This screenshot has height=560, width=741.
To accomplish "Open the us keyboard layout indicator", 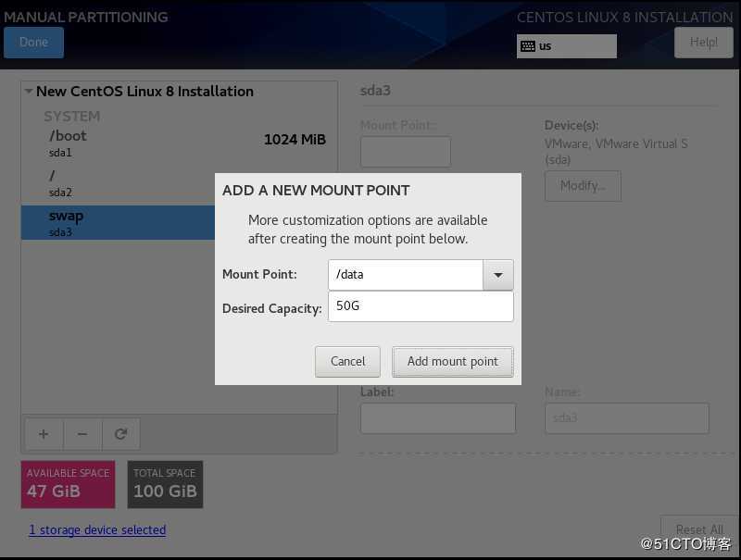I will tap(567, 46).
